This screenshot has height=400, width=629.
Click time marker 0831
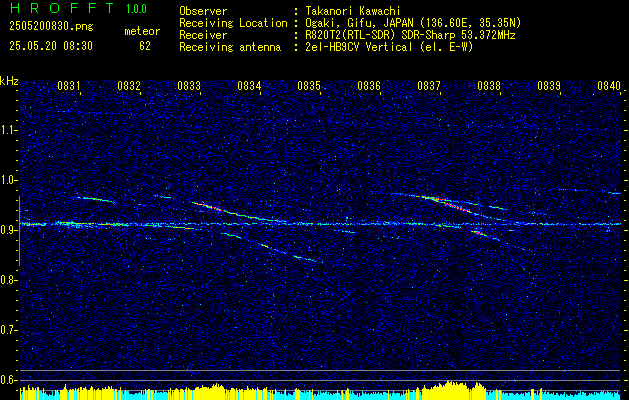(69, 86)
